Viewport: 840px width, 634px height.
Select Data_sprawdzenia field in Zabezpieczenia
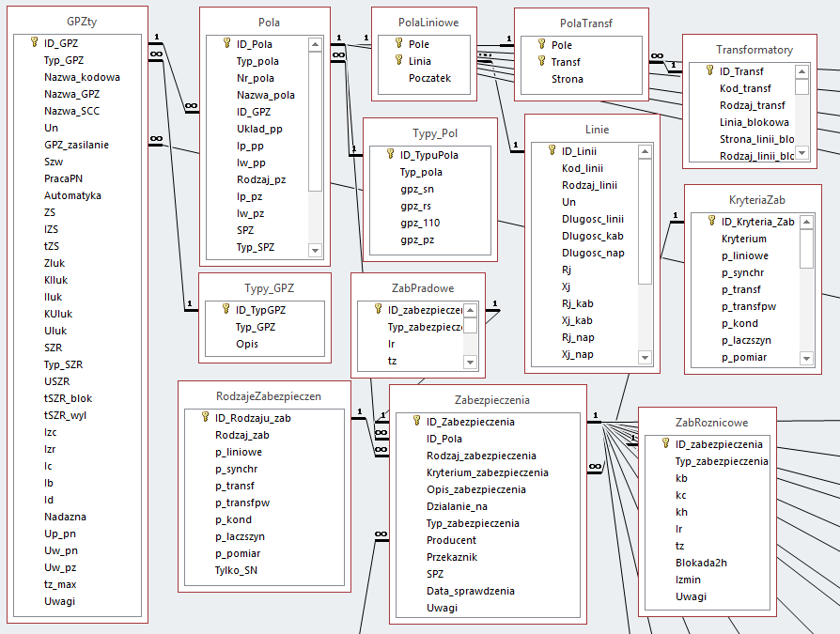point(471,591)
